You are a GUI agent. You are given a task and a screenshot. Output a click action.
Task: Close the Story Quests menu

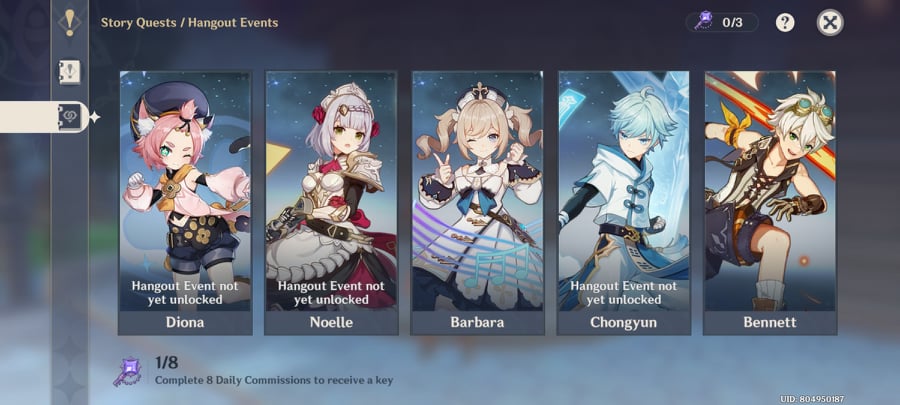[830, 23]
